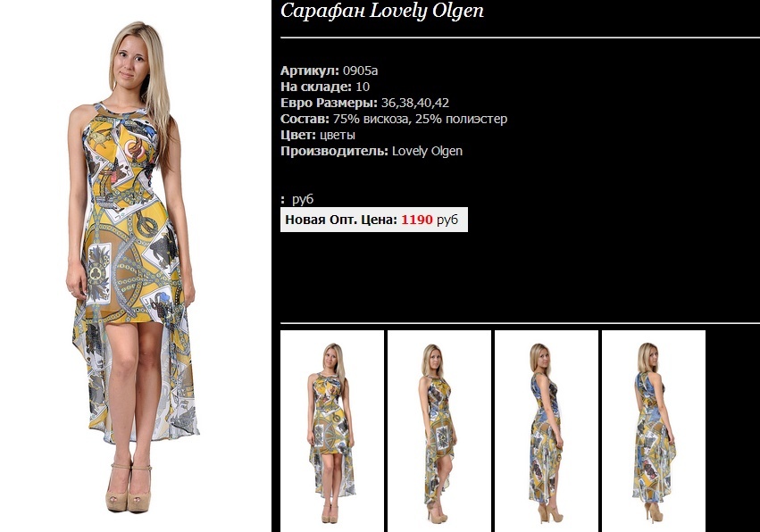Screen dimensions: 760x532
Task: Select the front view thumbnail
Action: coord(332,431)
